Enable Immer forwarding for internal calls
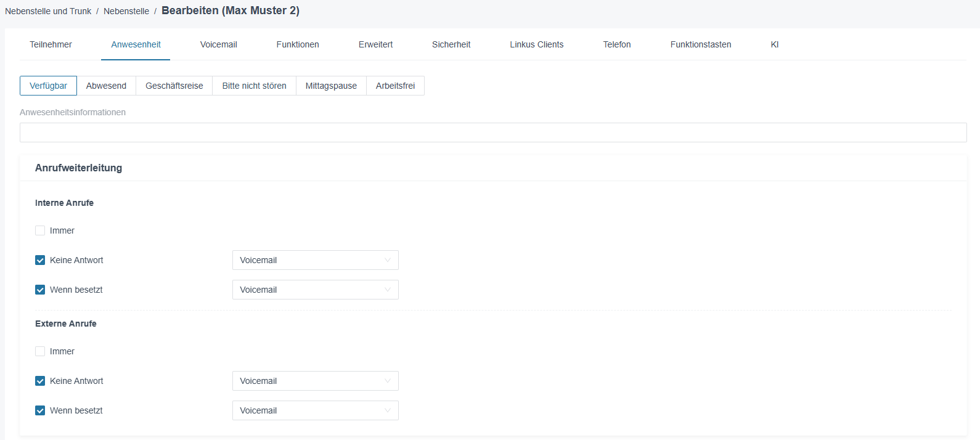Screen dimensions: 980x440 40,230
